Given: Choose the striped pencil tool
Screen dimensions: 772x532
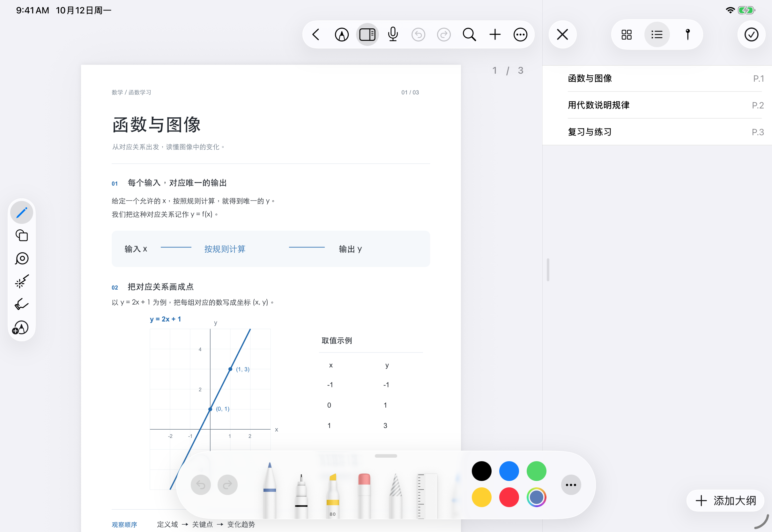Looking at the screenshot, I should point(396,496).
